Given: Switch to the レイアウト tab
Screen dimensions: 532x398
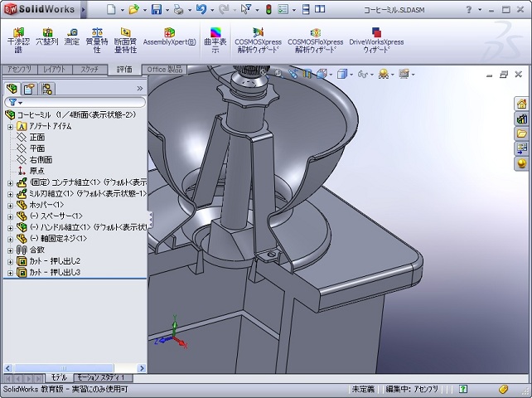Looking at the screenshot, I should (55, 70).
